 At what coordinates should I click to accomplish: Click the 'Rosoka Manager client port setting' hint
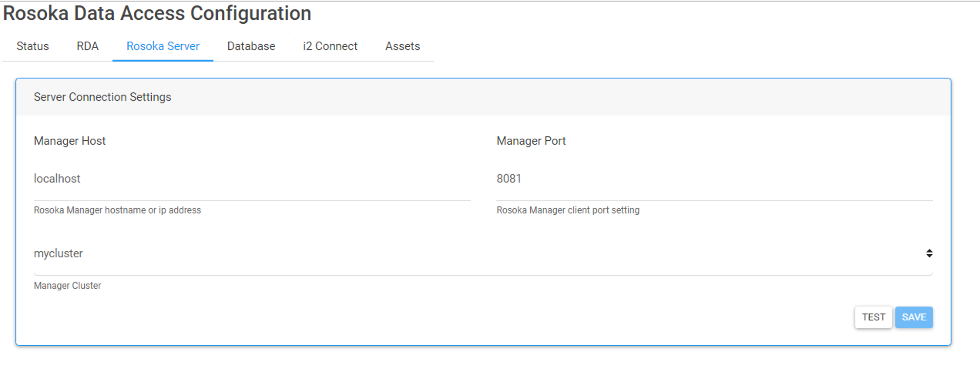[568, 210]
